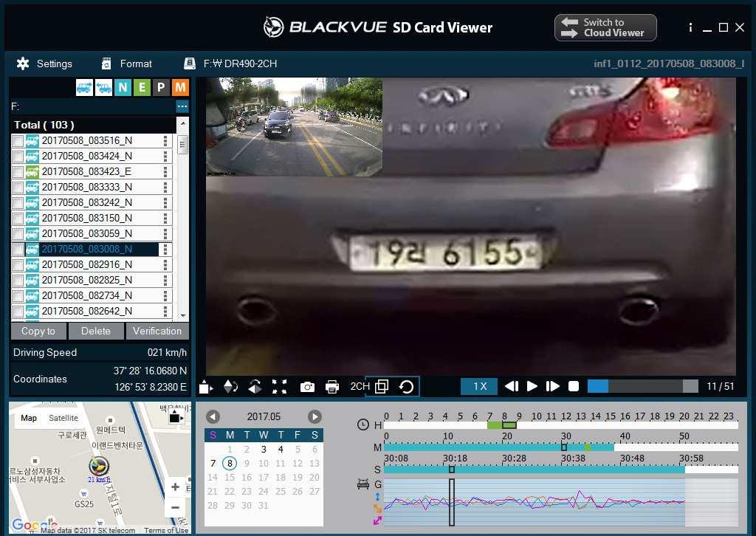Select the recording 20170508_082916_N

(87, 264)
